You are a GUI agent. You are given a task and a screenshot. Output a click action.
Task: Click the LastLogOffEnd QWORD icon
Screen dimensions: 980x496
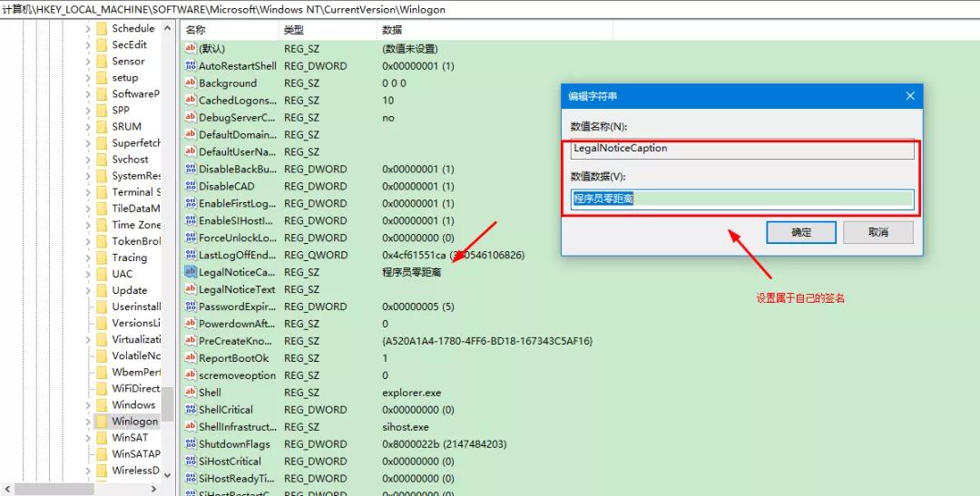[191, 255]
